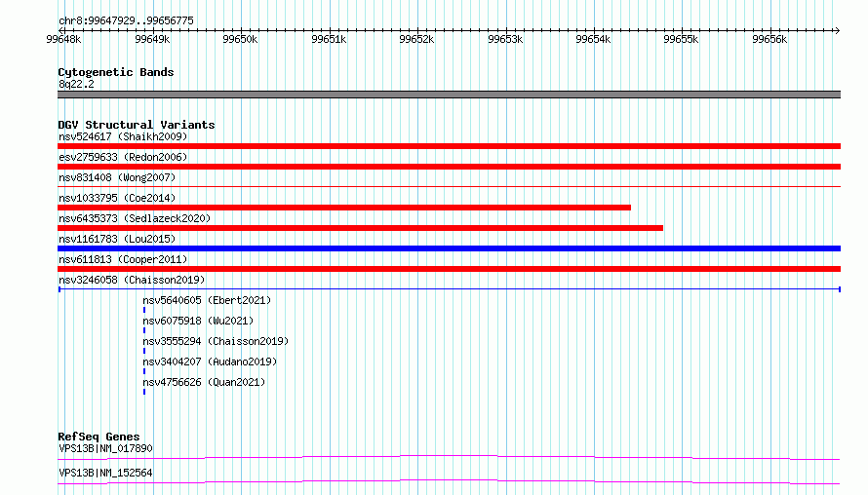868x495 pixels.
Task: Open the esv2759633 (Redon2006) variant label
Action: coord(123,157)
